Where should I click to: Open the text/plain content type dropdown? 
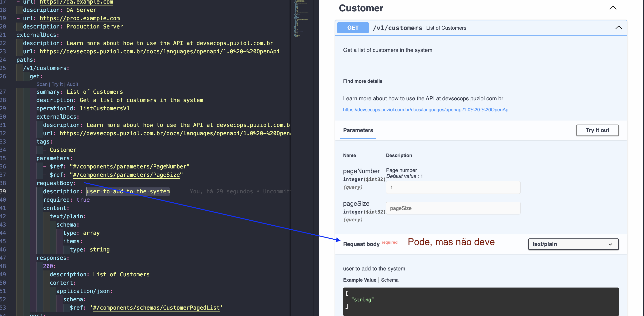click(573, 244)
